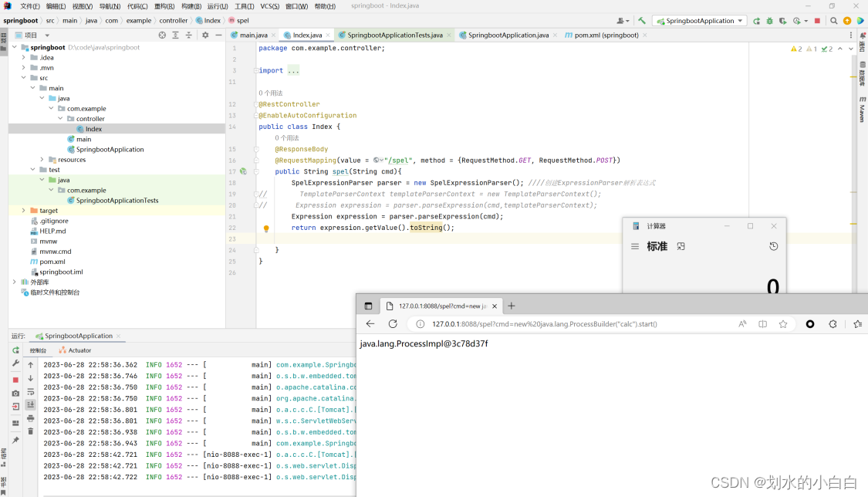Switch to pom.xml (springboot) tab
The image size is (868, 497).
606,35
